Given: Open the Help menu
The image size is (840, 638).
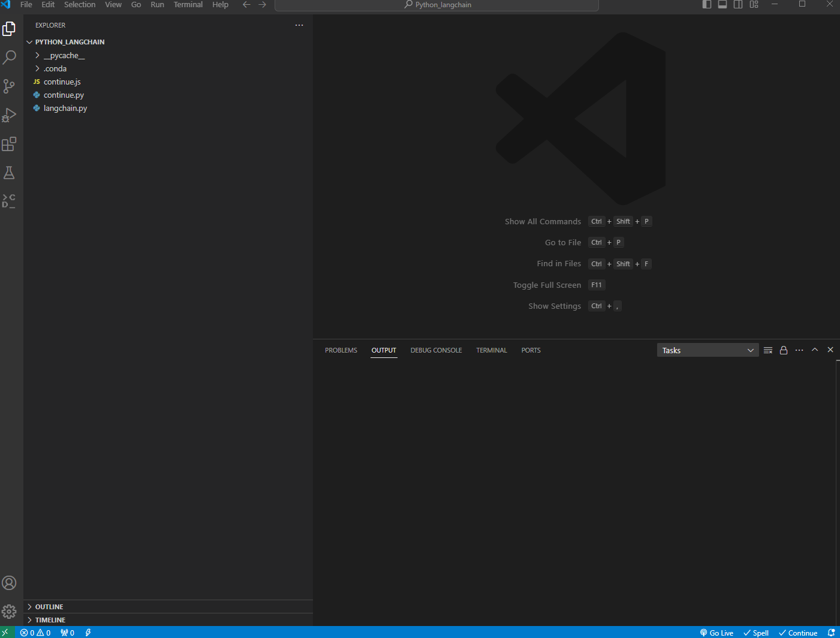Looking at the screenshot, I should 221,4.
